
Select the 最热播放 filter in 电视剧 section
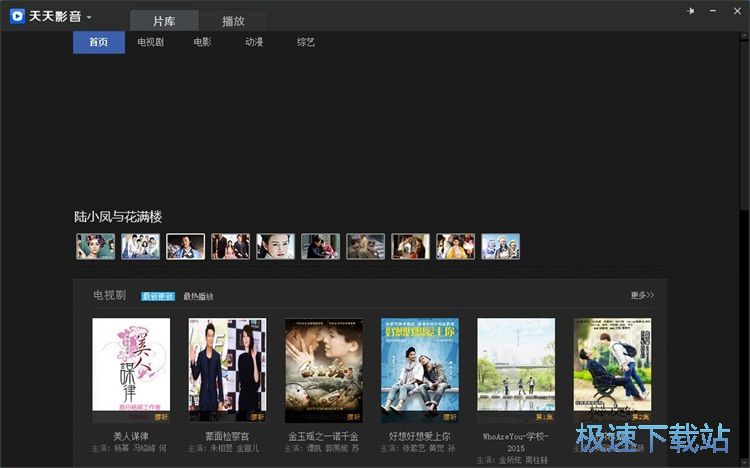[x=199, y=296]
